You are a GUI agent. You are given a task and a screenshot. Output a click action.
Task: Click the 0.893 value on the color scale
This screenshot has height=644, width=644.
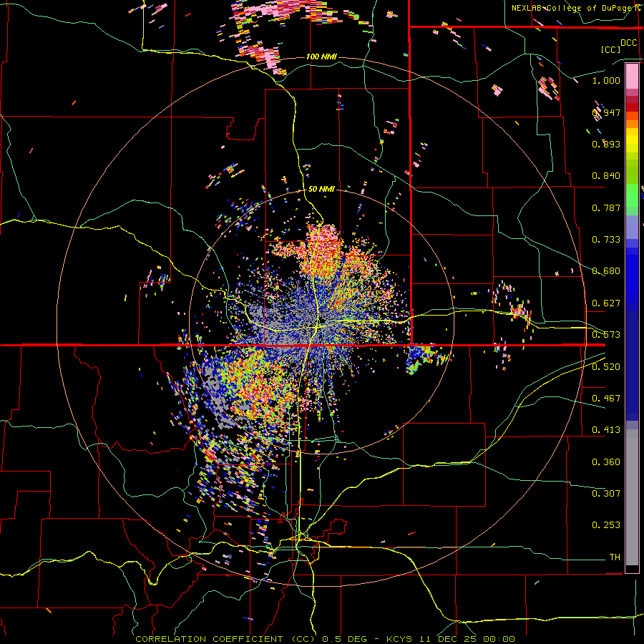pos(606,144)
